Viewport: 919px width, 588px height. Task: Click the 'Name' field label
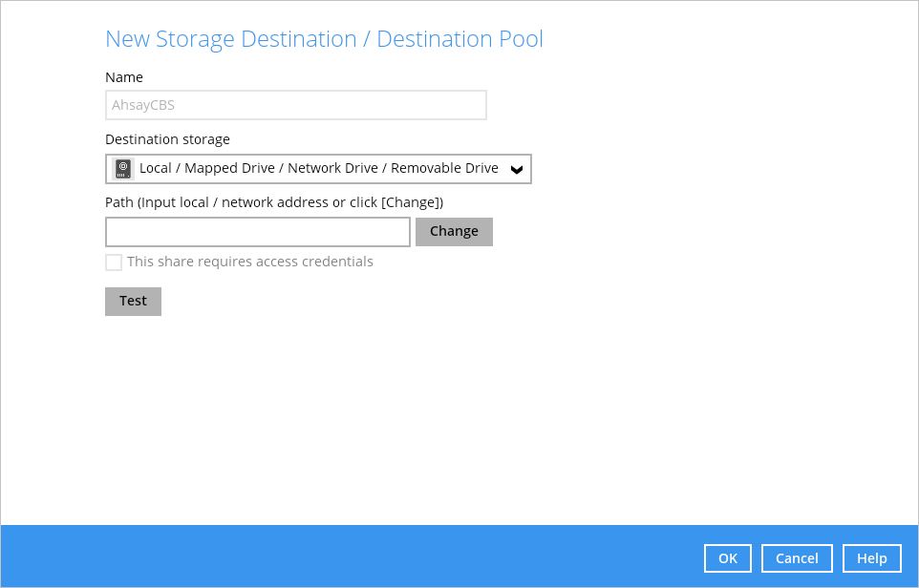pos(124,77)
